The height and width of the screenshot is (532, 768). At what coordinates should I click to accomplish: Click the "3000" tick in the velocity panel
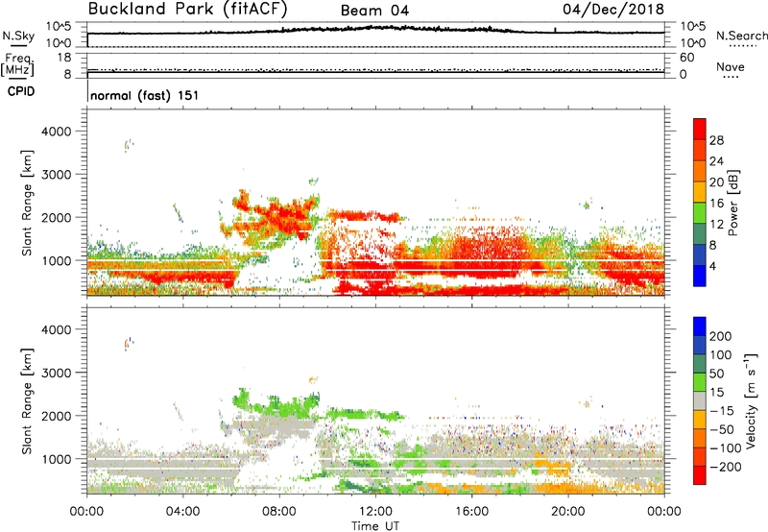[x=57, y=373]
